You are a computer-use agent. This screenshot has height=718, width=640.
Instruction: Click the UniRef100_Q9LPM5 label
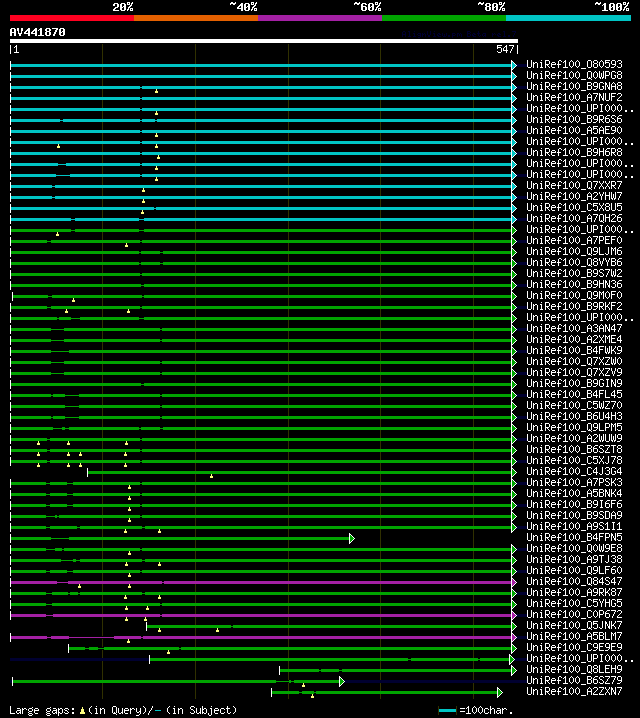pyautogui.click(x=574, y=427)
